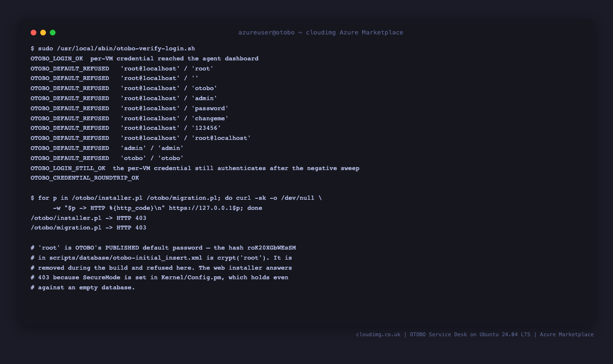613x364 pixels.
Task: Click the 'for p in' curl command line
Action: 176,198
